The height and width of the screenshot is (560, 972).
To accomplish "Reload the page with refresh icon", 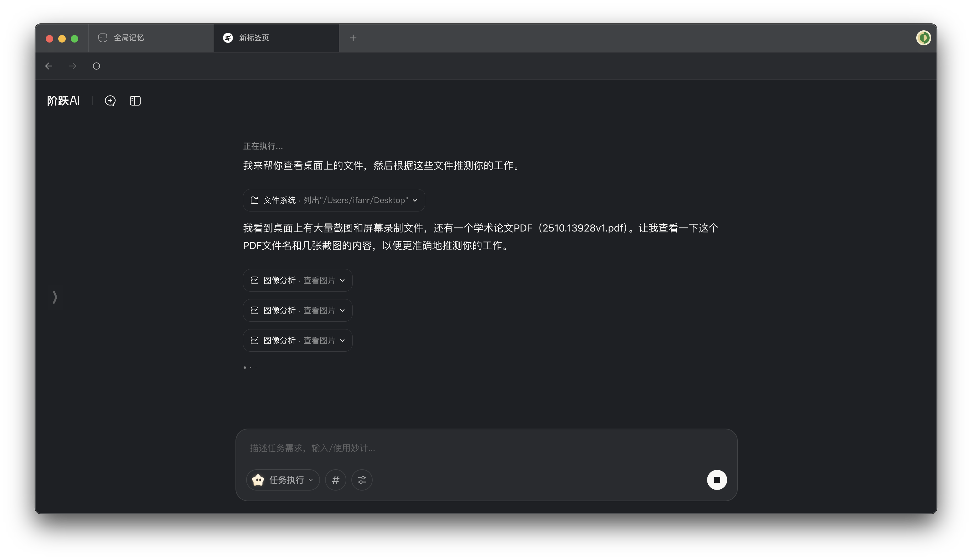I will [x=96, y=66].
